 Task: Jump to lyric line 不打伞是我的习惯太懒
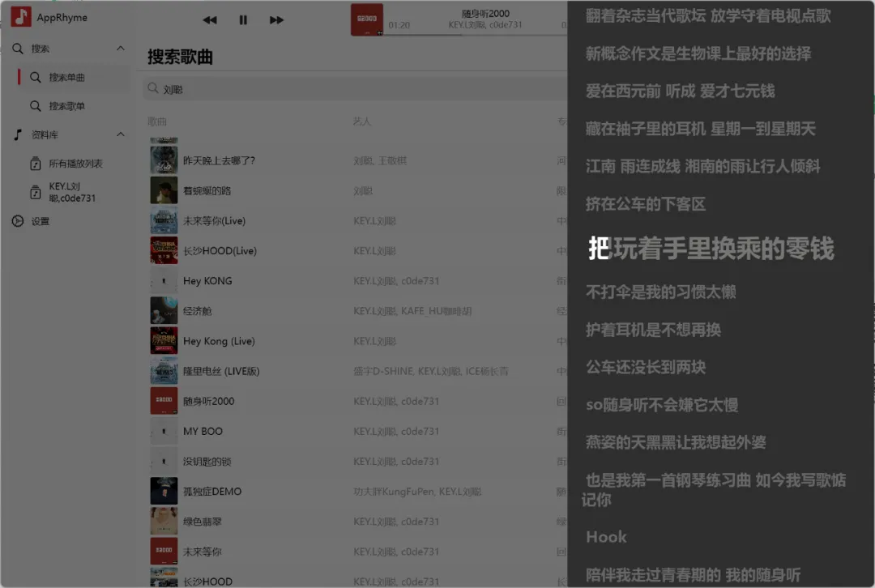[660, 292]
